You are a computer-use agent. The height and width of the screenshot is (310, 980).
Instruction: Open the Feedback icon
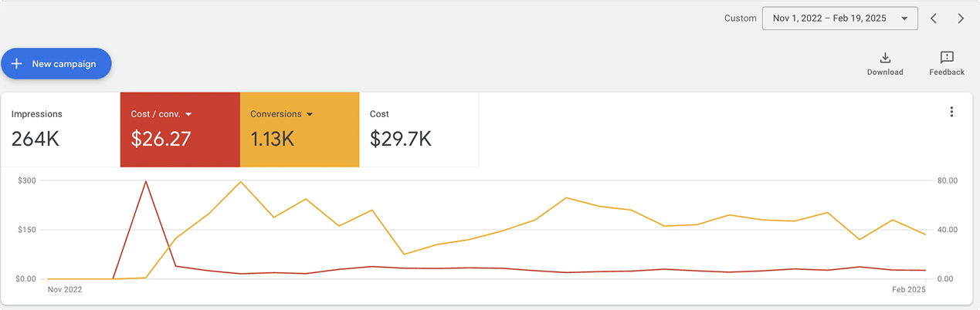pyautogui.click(x=947, y=58)
